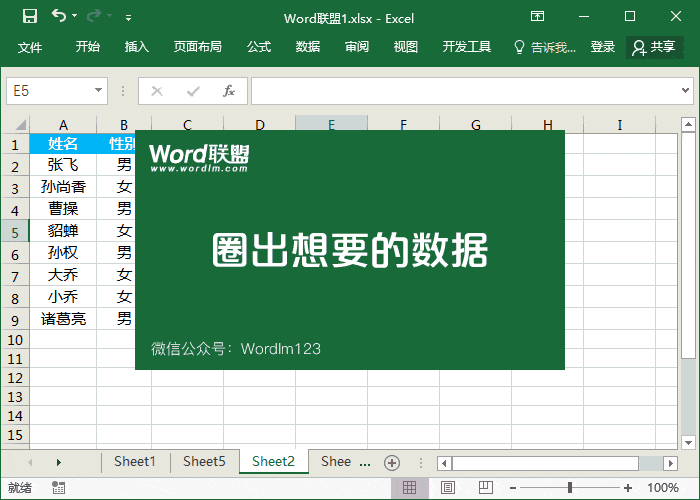Click cell containing 张飞

coord(63,165)
